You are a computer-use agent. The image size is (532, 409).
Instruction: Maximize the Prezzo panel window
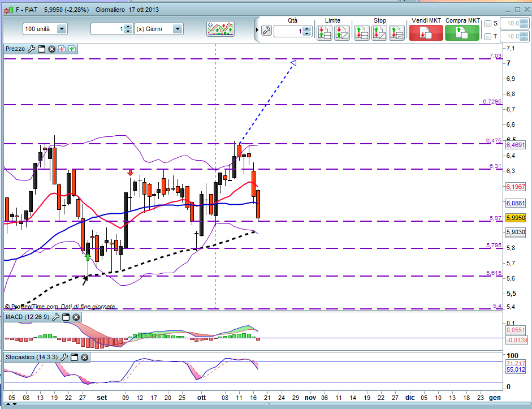coord(41,49)
